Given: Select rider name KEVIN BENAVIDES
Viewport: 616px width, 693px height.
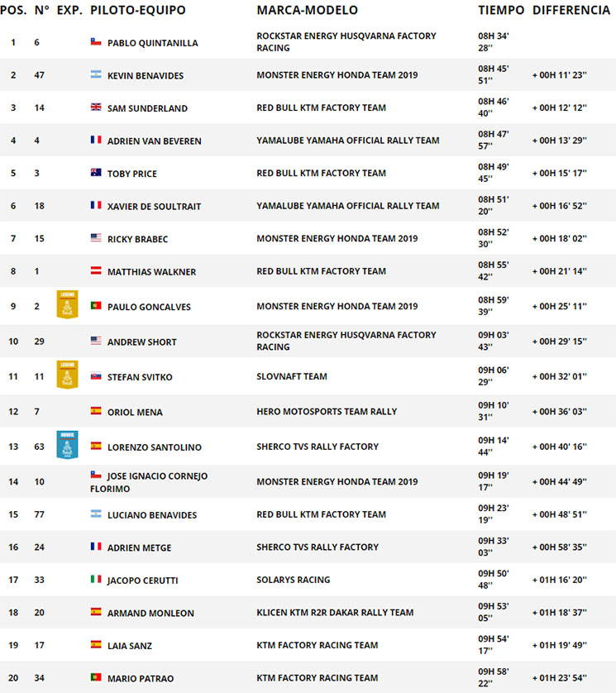Looking at the screenshot, I should [x=146, y=76].
